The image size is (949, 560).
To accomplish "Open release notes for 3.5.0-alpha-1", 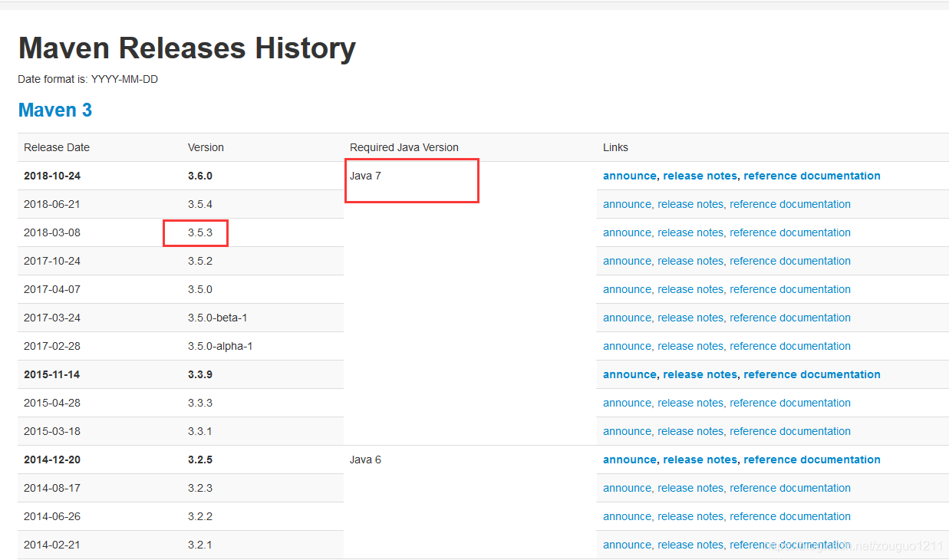I will [690, 346].
